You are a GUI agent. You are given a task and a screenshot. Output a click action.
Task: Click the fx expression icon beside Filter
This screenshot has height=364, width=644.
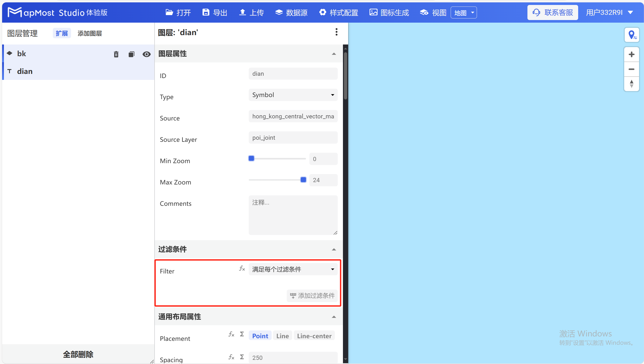(242, 268)
